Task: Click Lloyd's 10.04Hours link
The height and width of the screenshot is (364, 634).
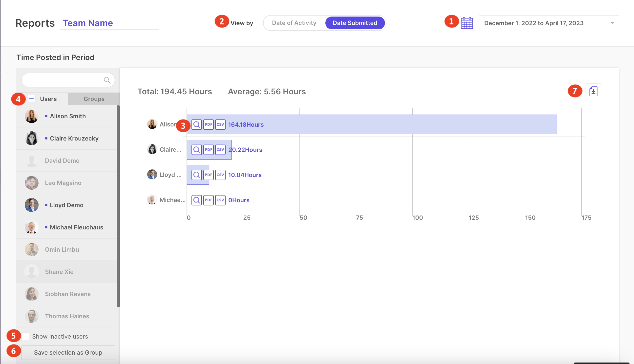Action: 245,175
